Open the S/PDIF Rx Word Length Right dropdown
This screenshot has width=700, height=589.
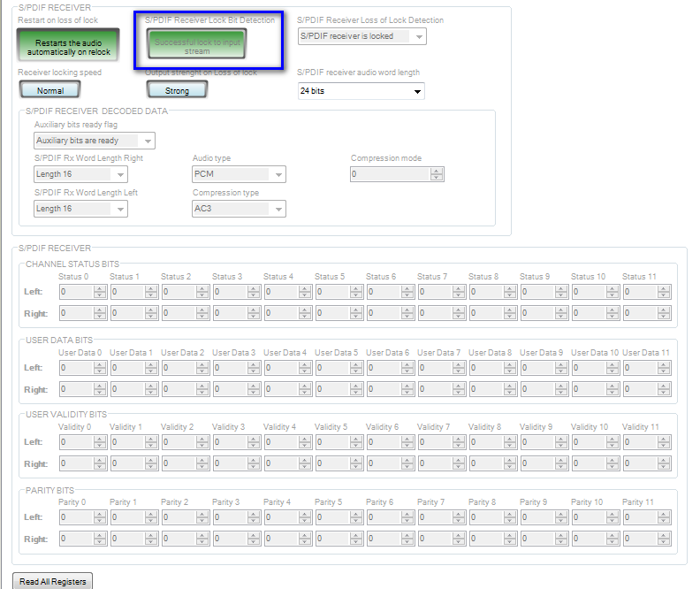tap(80, 174)
